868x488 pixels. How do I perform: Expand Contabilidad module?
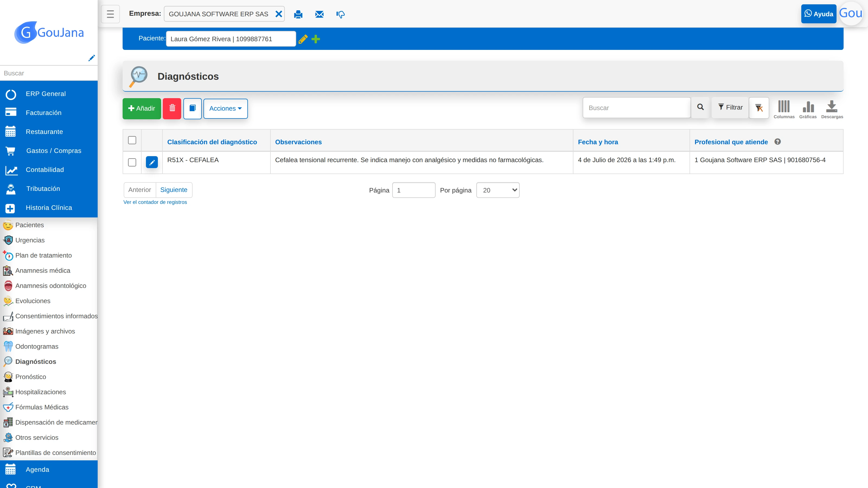pos(49,170)
